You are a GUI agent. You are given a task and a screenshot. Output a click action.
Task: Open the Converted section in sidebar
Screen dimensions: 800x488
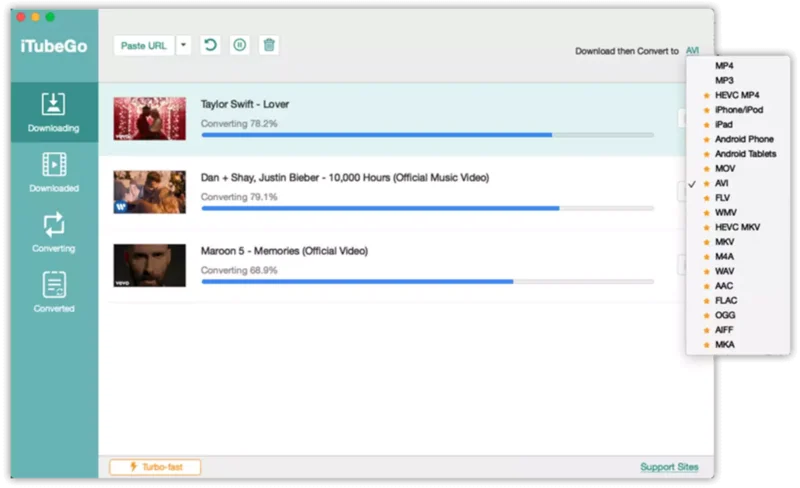pyautogui.click(x=54, y=293)
